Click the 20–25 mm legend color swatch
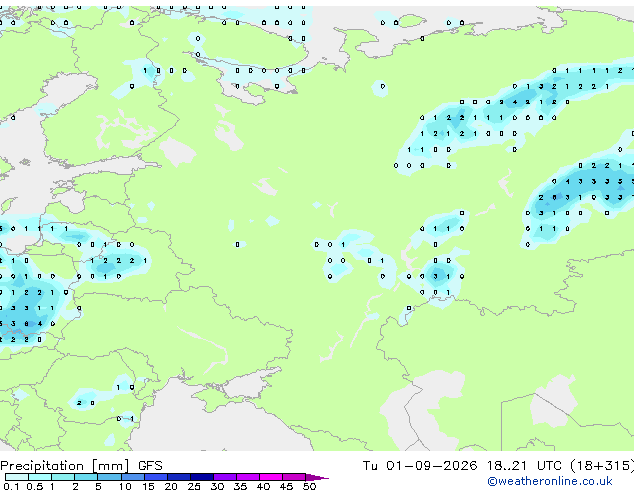 tap(179, 477)
